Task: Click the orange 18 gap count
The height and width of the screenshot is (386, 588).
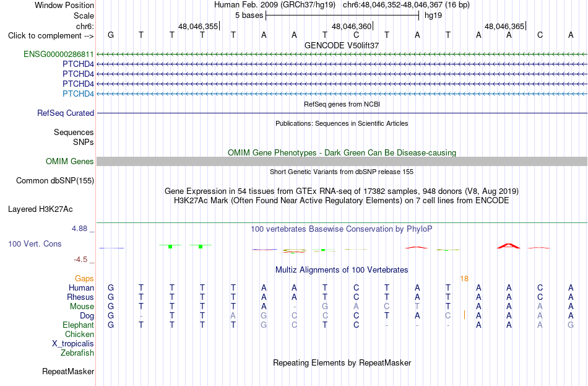Action: [x=464, y=279]
